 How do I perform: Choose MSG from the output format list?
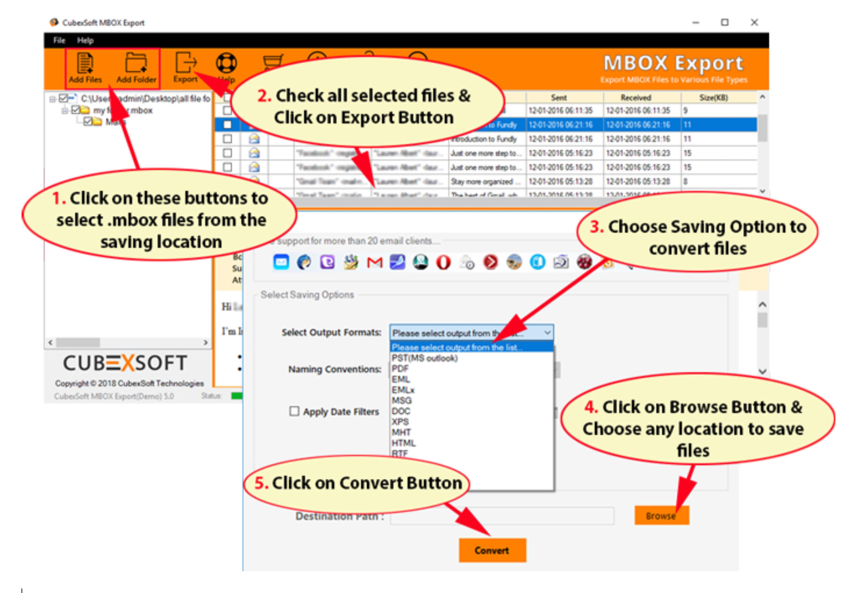[401, 400]
